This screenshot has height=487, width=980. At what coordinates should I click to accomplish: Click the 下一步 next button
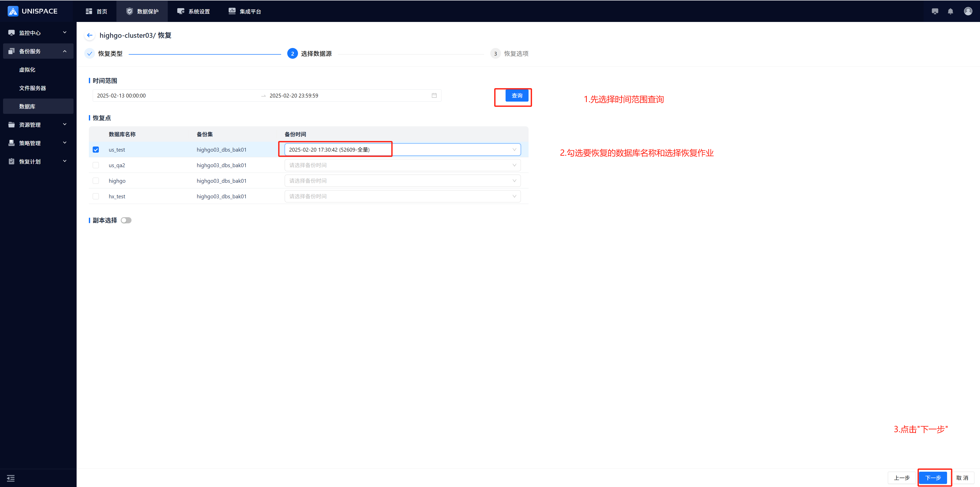pyautogui.click(x=933, y=478)
